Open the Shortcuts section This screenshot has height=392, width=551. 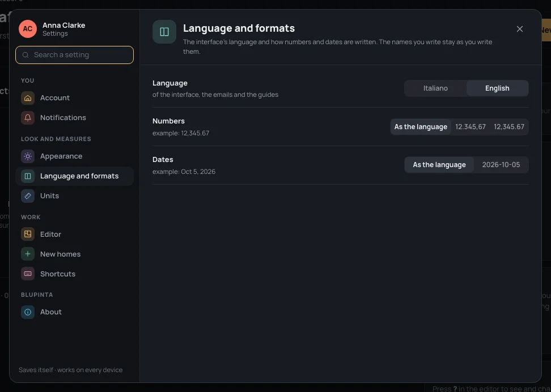pyautogui.click(x=74, y=274)
